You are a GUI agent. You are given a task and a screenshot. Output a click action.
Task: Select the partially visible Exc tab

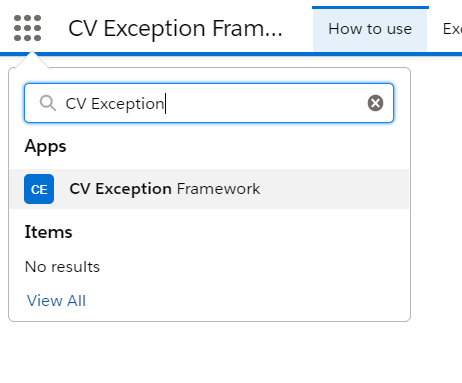452,29
